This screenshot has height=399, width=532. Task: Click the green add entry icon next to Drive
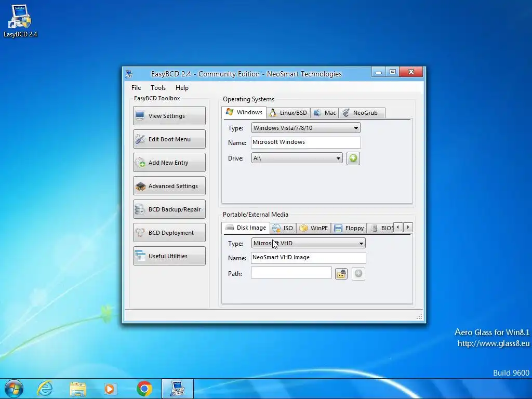[353, 158]
